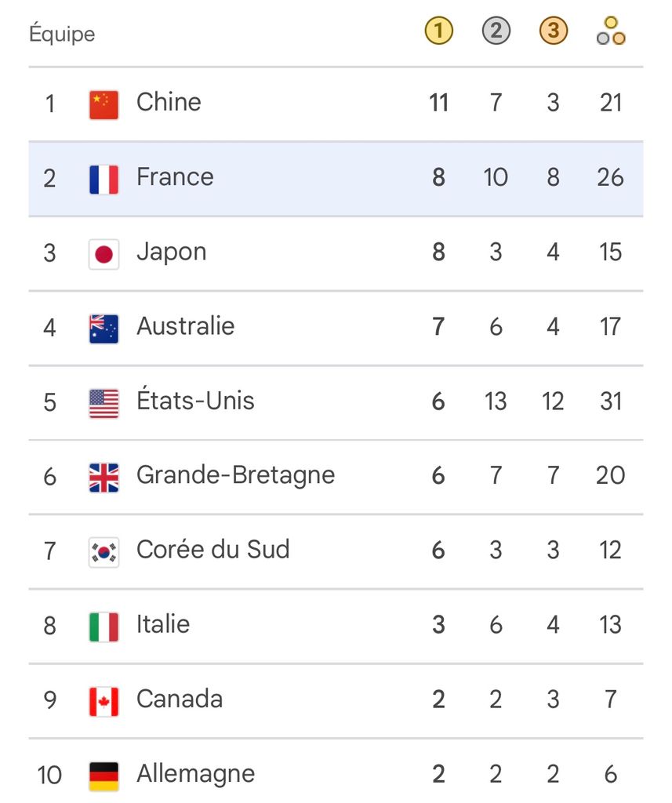Click the gold medal column icon

(x=439, y=31)
